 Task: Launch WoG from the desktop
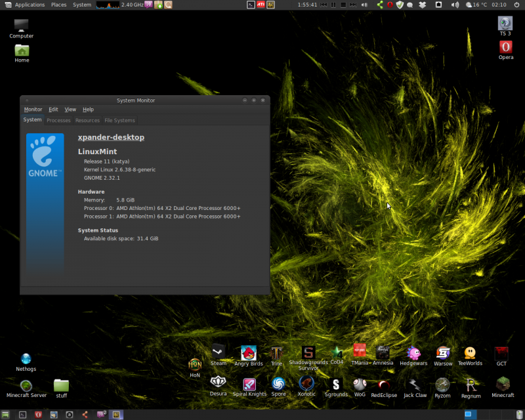[x=360, y=387]
